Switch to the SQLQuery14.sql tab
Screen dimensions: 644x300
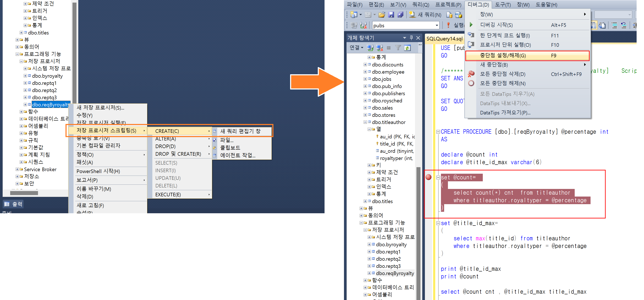pos(444,39)
